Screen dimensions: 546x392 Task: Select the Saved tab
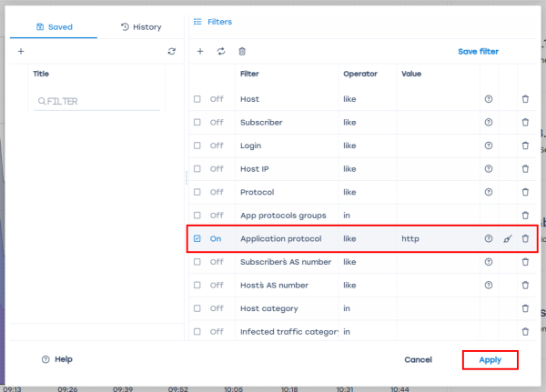[54, 27]
